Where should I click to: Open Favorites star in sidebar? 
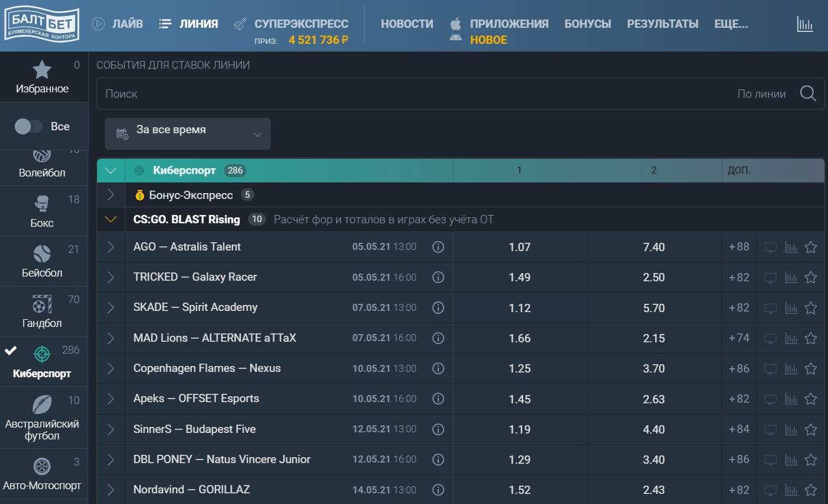coord(42,78)
